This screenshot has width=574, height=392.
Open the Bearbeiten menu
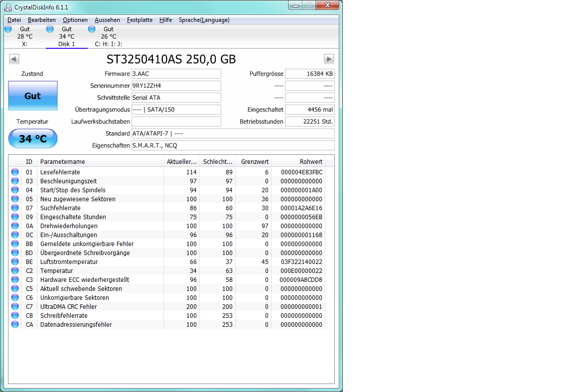(42, 20)
